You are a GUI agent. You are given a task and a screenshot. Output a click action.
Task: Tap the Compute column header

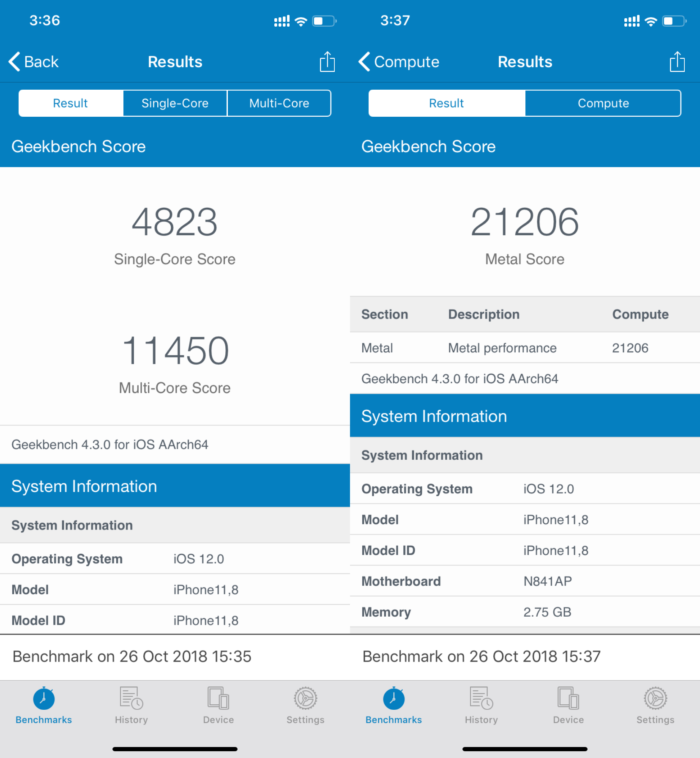pos(640,314)
